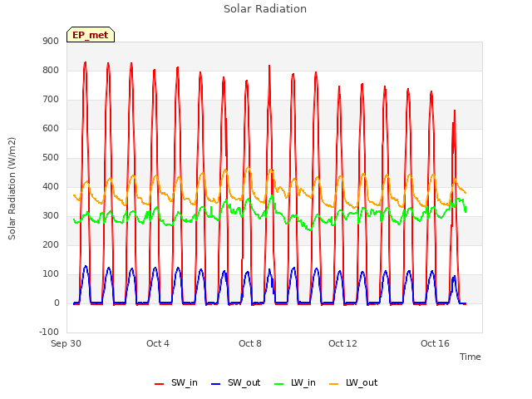Click the red SW_in legend color marker
Viewport: 532px width, 399px height.
pos(159,384)
